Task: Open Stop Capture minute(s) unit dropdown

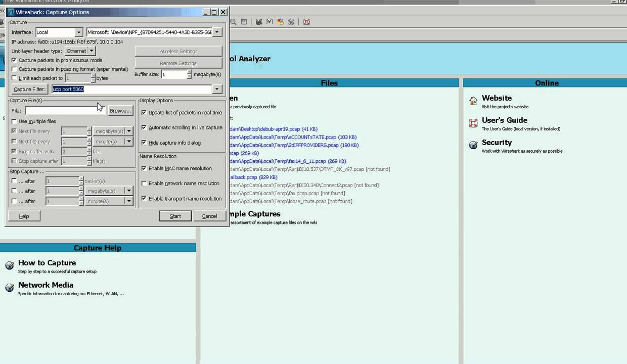Action: coord(109,201)
